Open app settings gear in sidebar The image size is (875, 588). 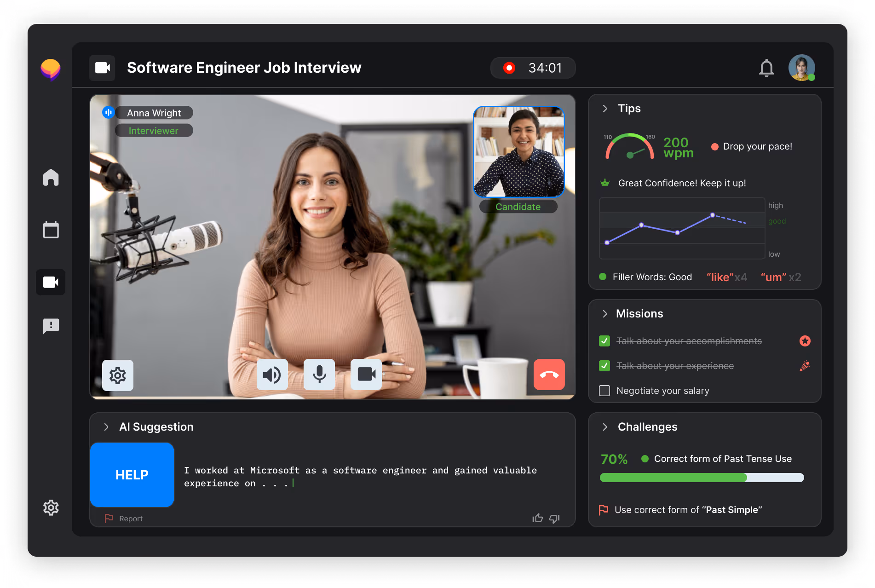(51, 507)
